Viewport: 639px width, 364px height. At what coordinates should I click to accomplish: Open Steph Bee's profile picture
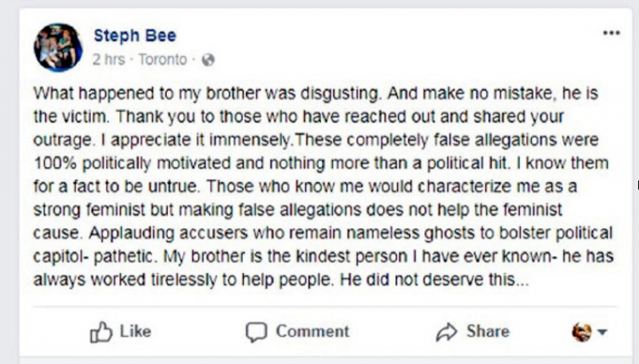[x=58, y=47]
